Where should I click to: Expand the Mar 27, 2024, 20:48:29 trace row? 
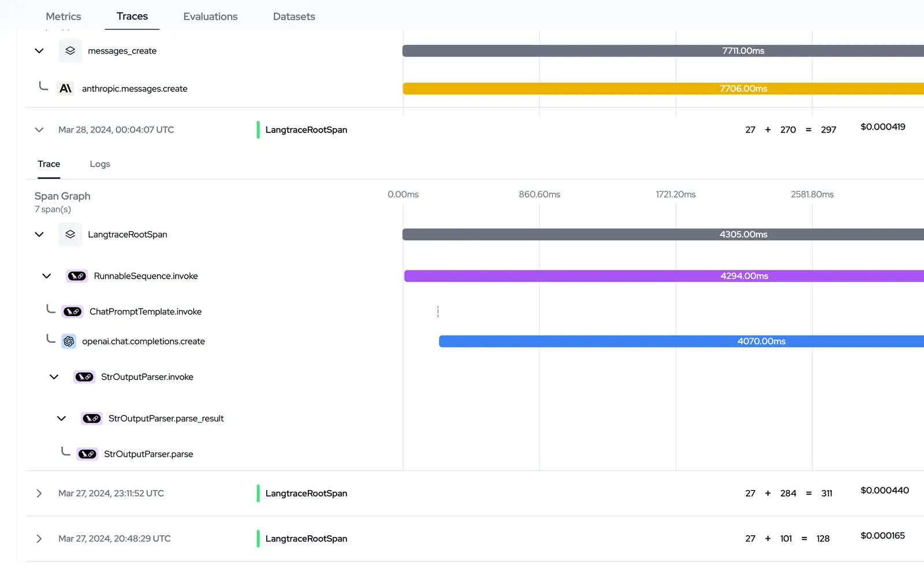click(39, 539)
